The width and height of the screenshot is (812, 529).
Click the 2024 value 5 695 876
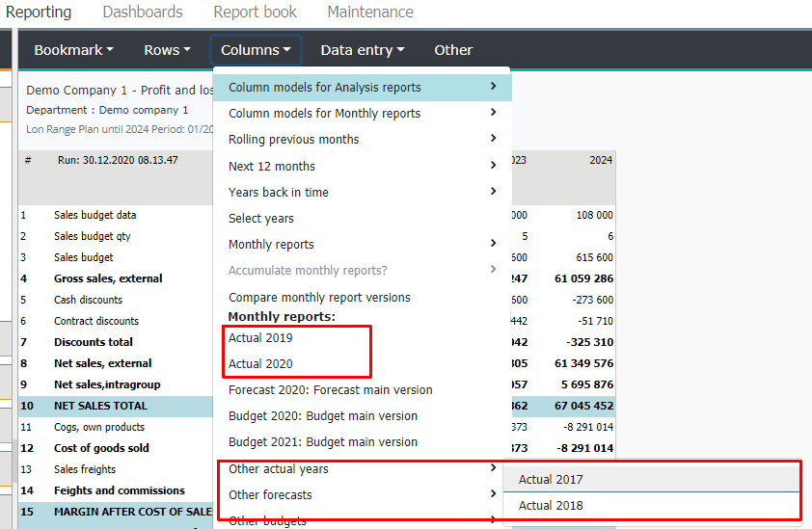pos(586,384)
